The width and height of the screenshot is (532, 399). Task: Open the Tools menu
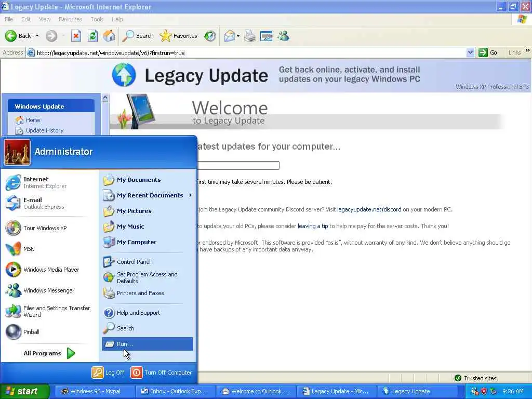click(x=97, y=19)
